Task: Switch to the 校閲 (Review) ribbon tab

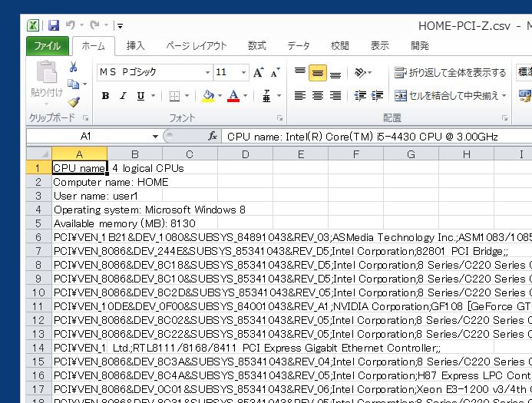Action: [339, 46]
